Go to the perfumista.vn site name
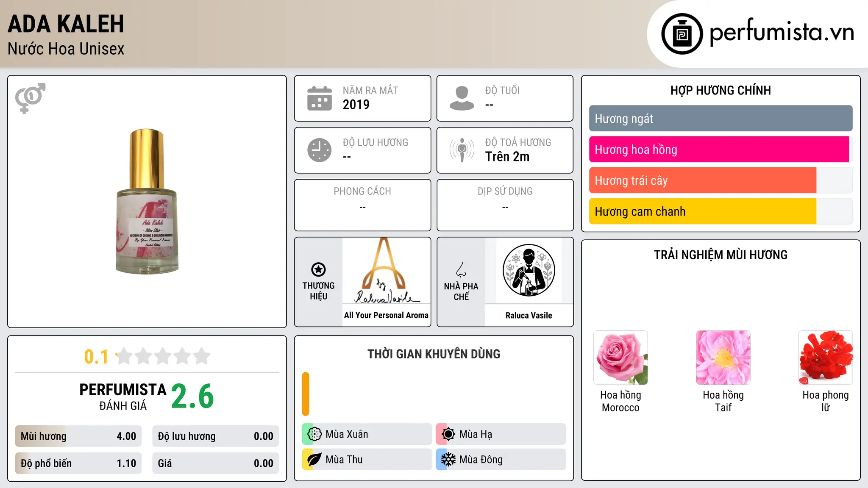Viewport: 868px width, 488px height. (x=782, y=33)
